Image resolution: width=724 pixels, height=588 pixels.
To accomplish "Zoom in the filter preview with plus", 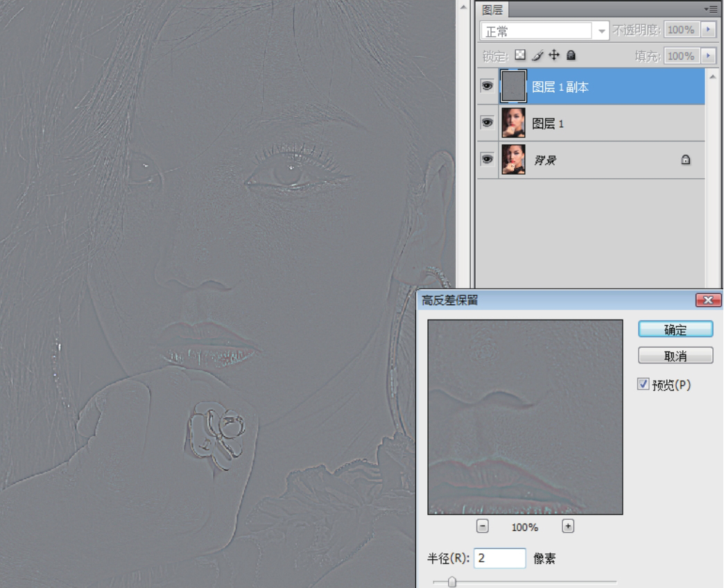I will 568,526.
